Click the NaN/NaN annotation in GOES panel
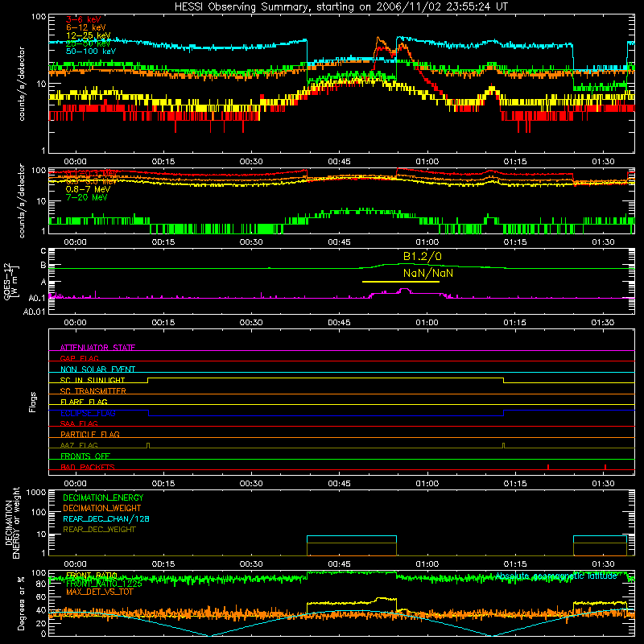This screenshot has height=644, width=644. pos(428,273)
